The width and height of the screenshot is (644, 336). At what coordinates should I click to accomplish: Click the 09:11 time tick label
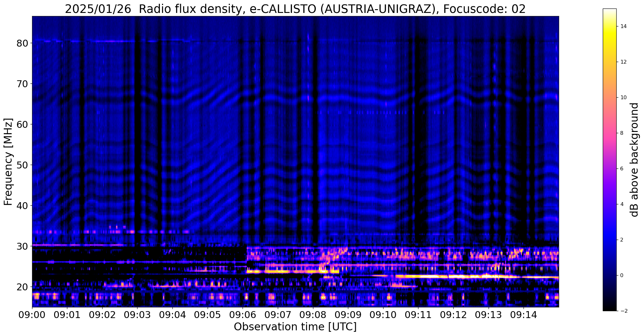(418, 315)
